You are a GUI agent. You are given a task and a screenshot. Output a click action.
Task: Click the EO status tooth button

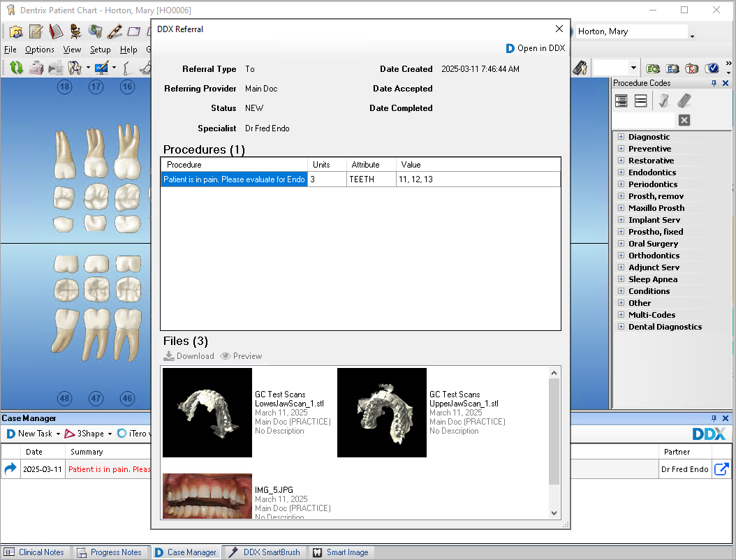(653, 68)
